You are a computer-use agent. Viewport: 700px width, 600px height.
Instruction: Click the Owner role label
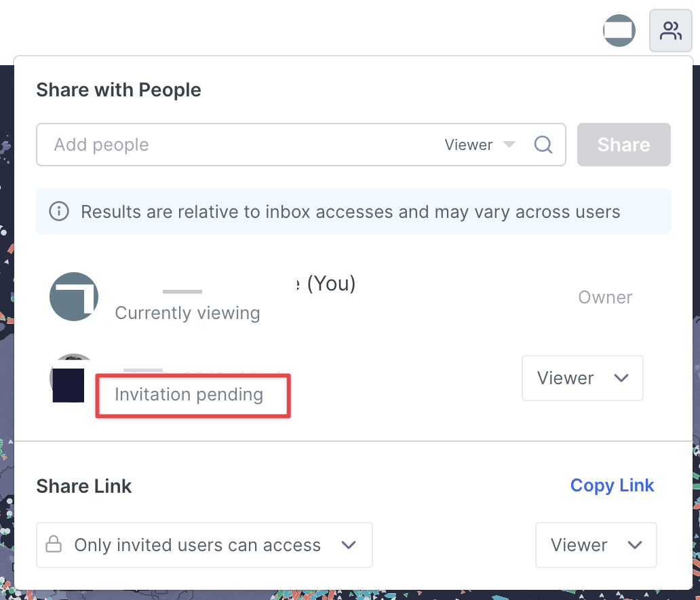pyautogui.click(x=605, y=297)
